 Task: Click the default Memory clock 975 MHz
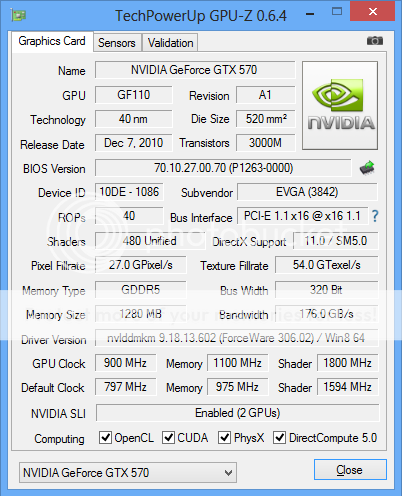(x=237, y=387)
